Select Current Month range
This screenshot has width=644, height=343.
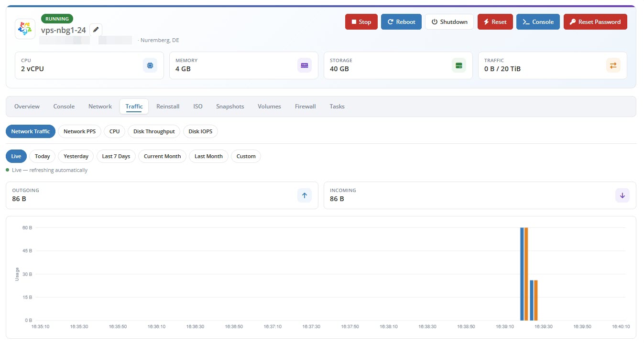[163, 156]
